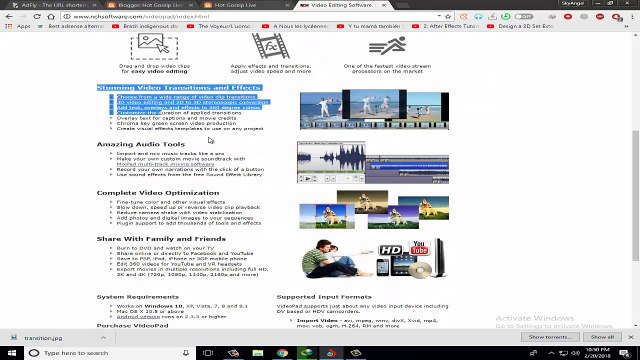This screenshot has height=360, width=640.
Task: Click the Supported Input Formats heading
Action: coord(324,297)
